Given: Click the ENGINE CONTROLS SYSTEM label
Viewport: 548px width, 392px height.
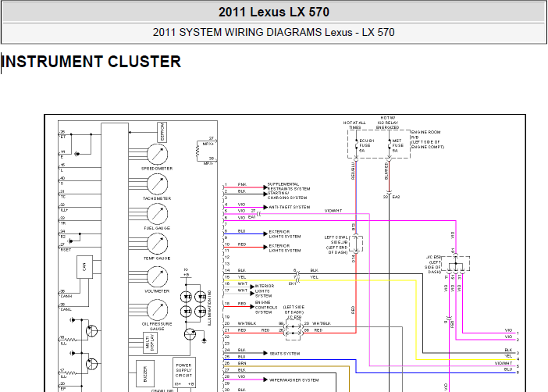Looking at the screenshot, I should pyautogui.click(x=266, y=307).
